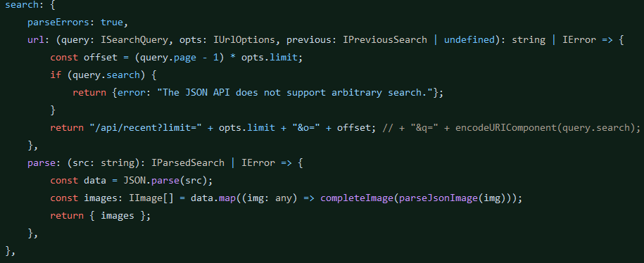Viewport: 644px width, 263px height.
Task: Click 'opts.limit' in the offset calculation
Action: pyautogui.click(x=269, y=58)
